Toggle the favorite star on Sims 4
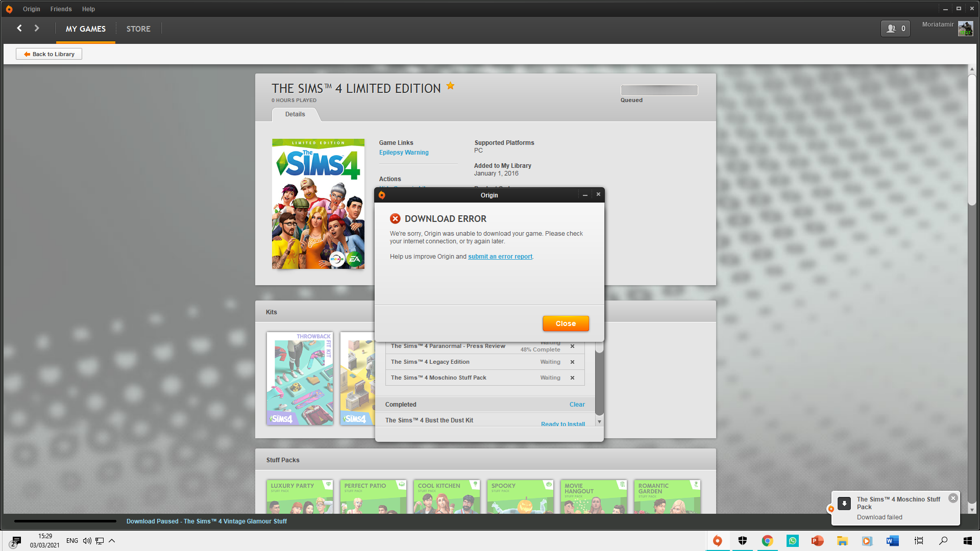The image size is (980, 551). click(x=450, y=86)
